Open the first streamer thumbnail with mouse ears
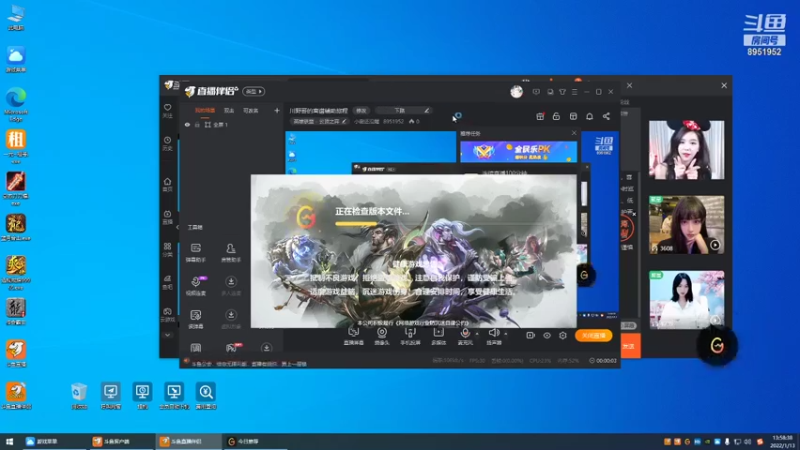The height and width of the screenshot is (450, 800). click(x=686, y=150)
